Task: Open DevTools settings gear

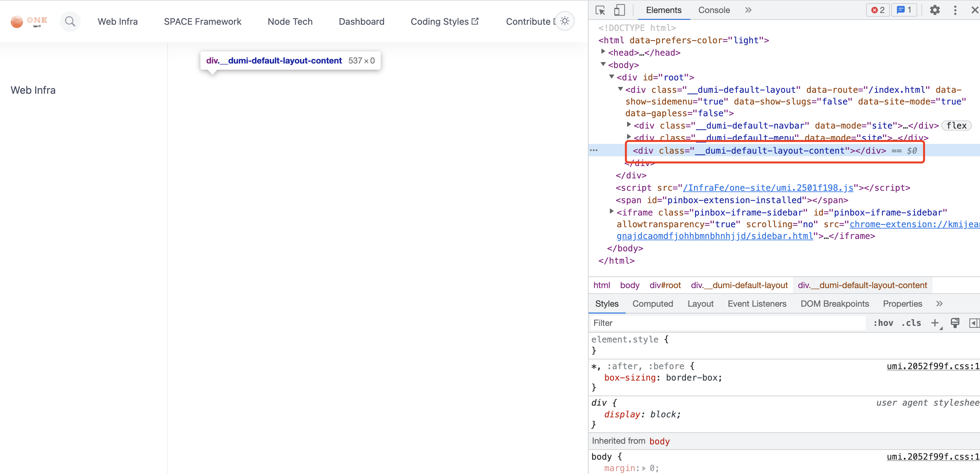Action: [935, 10]
